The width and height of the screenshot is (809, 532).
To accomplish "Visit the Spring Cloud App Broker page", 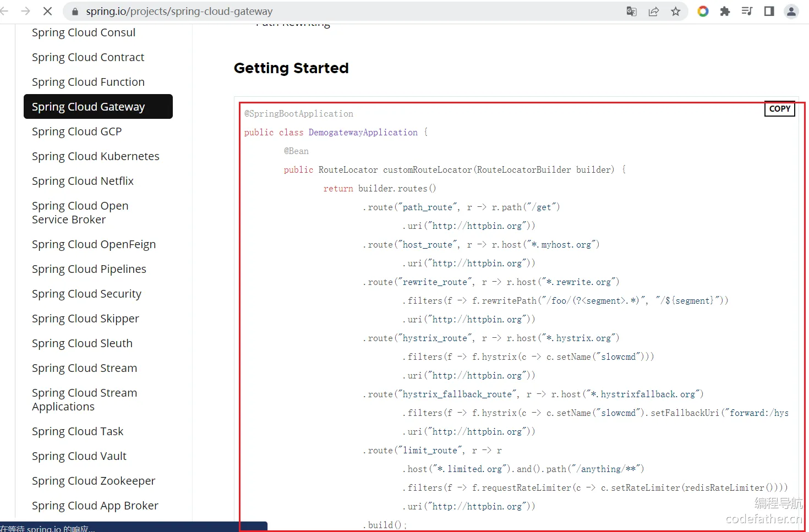I will tap(95, 506).
